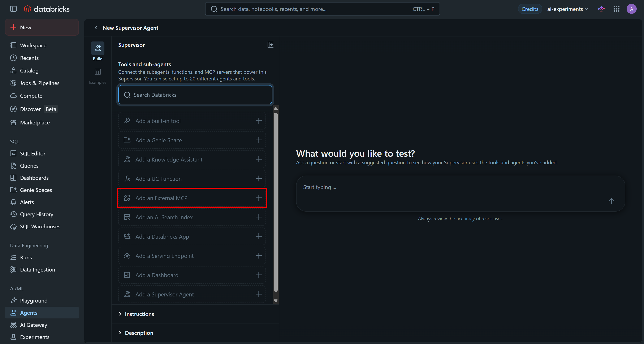Open the user avatar A menu
644x344 pixels.
[631, 9]
